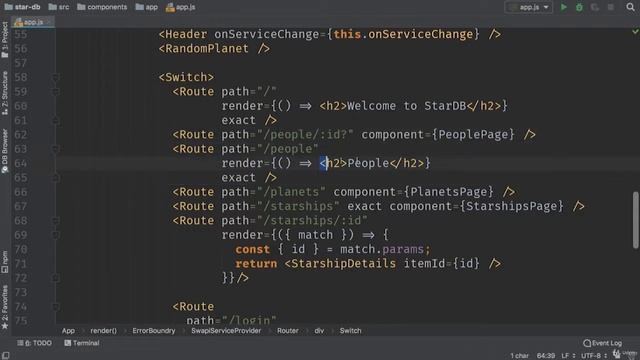
Task: Run the app.js configuration
Action: [564, 7]
